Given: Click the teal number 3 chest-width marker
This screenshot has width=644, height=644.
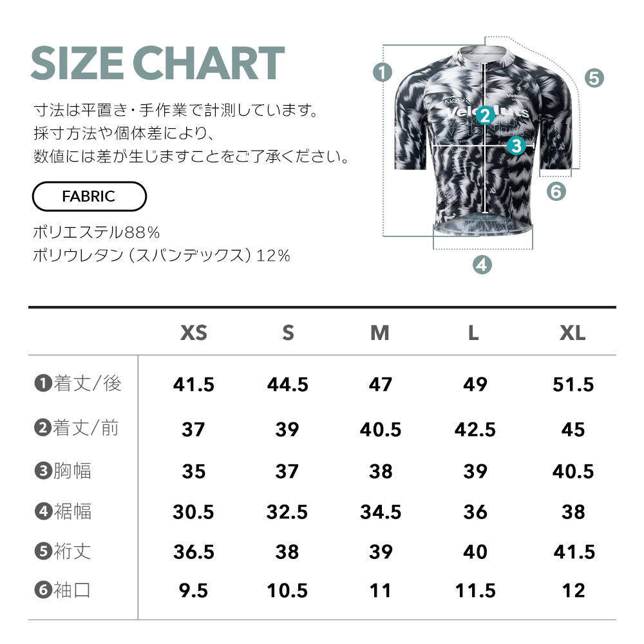Looking at the screenshot, I should (x=516, y=146).
